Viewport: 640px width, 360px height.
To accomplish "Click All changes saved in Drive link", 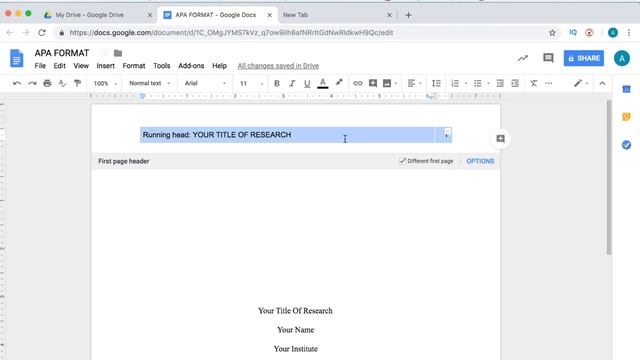I will click(278, 66).
